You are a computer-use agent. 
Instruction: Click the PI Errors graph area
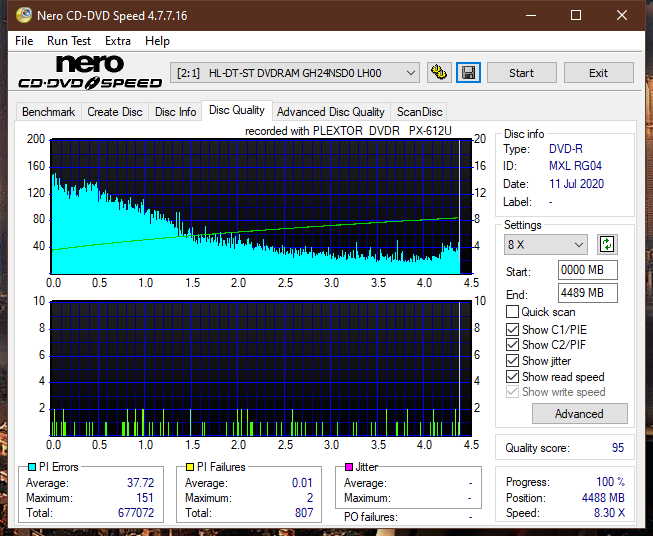click(x=261, y=207)
